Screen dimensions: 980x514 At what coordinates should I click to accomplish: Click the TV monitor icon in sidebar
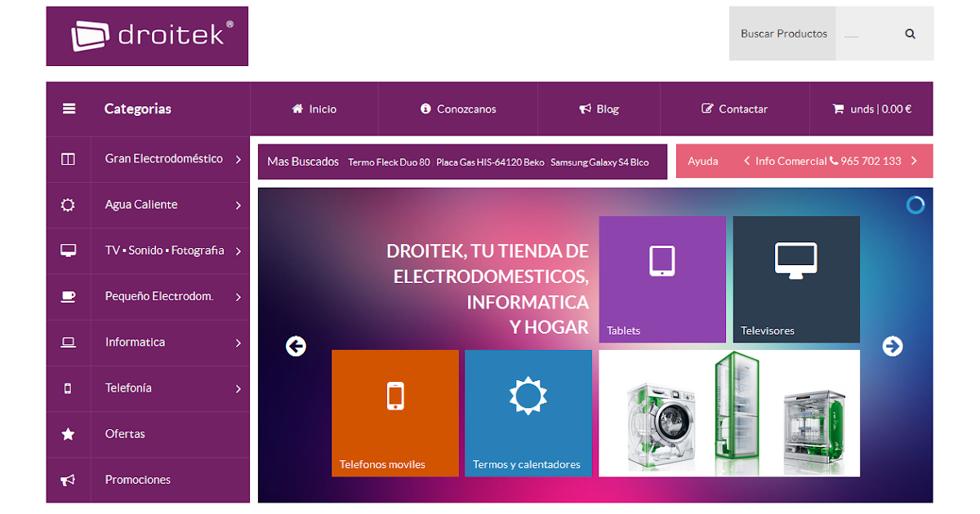coord(68,250)
